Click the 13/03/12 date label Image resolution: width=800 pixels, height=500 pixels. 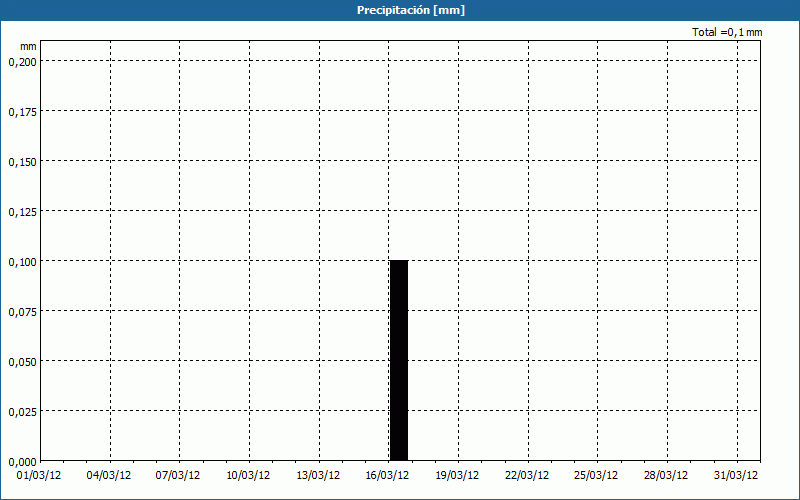[x=318, y=475]
